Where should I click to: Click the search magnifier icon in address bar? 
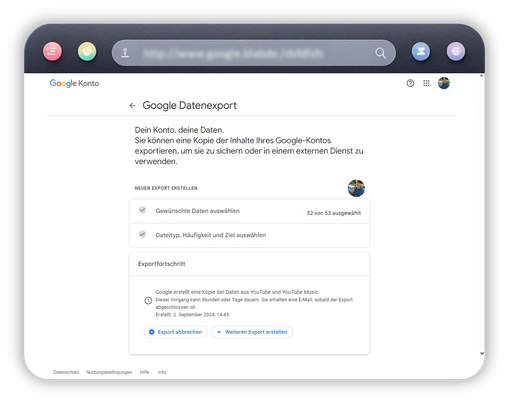[380, 53]
